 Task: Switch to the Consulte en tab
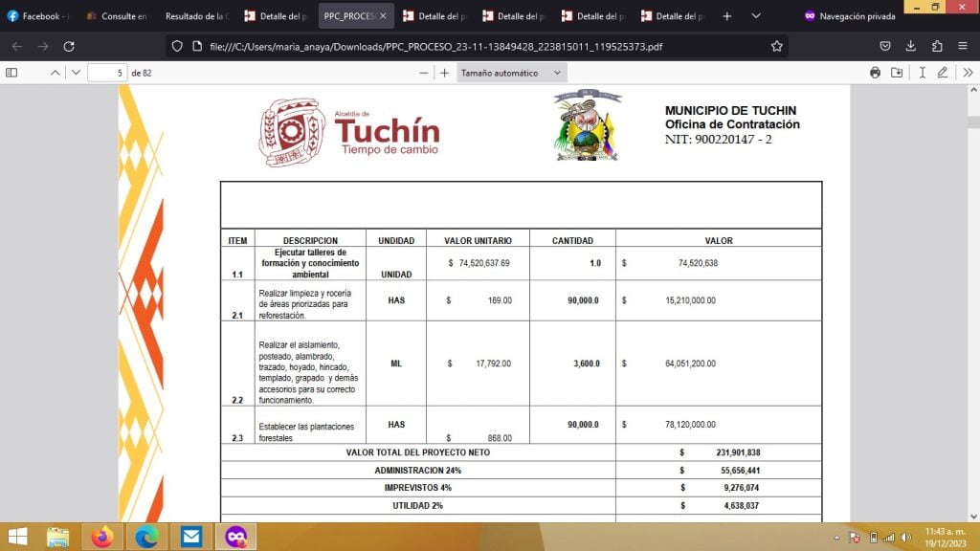click(x=117, y=16)
